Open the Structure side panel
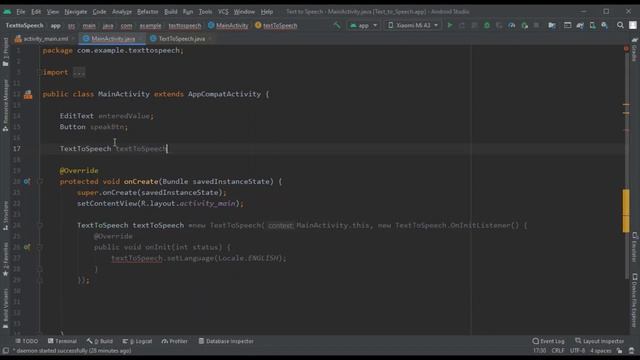 pos(5,216)
